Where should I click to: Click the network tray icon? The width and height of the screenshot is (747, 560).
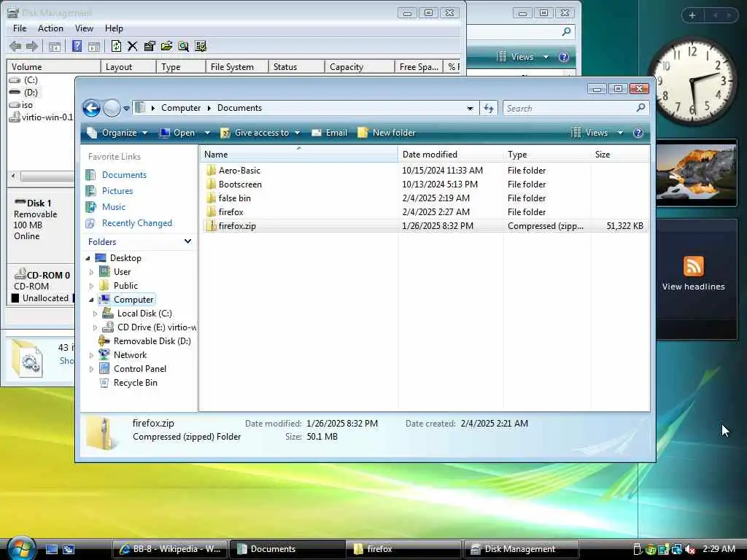pos(676,549)
